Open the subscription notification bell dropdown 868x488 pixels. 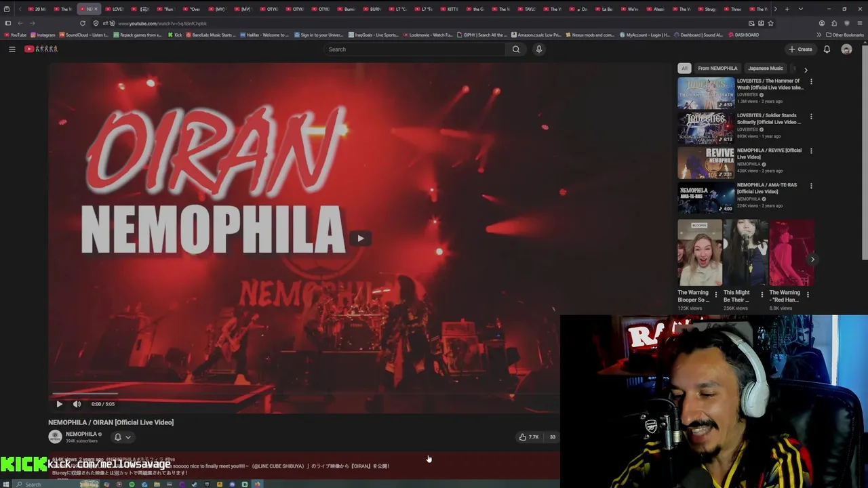coord(122,437)
